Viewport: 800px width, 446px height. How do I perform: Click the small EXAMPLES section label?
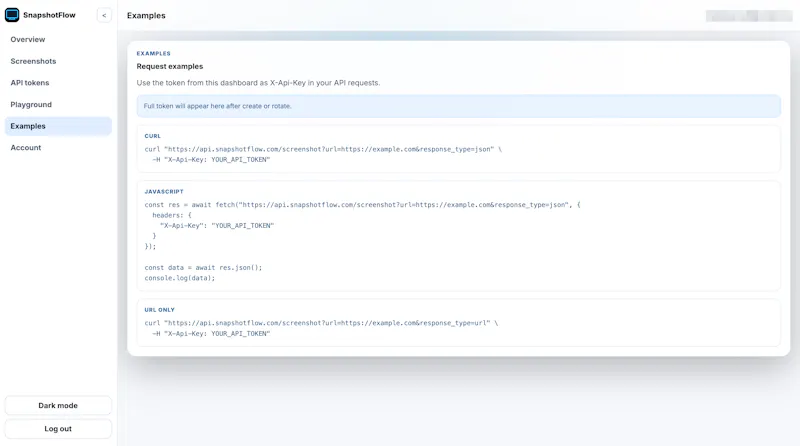154,54
